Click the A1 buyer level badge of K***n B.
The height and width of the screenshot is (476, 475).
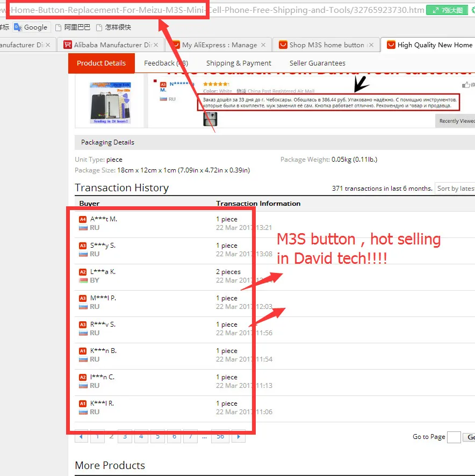(83, 351)
